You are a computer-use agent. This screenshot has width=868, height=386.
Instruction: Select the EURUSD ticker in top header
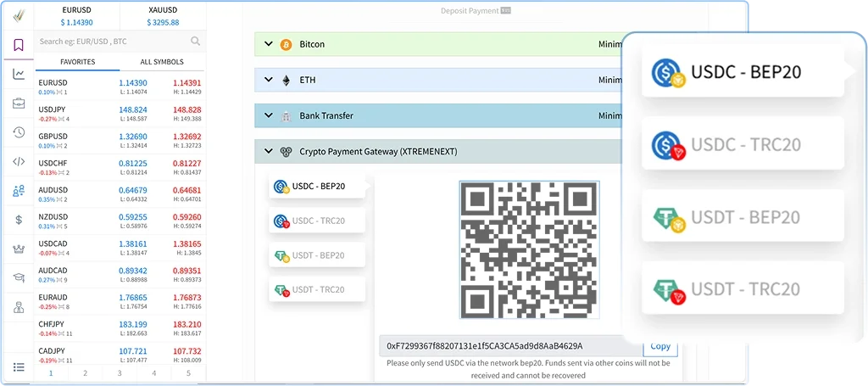[77, 16]
